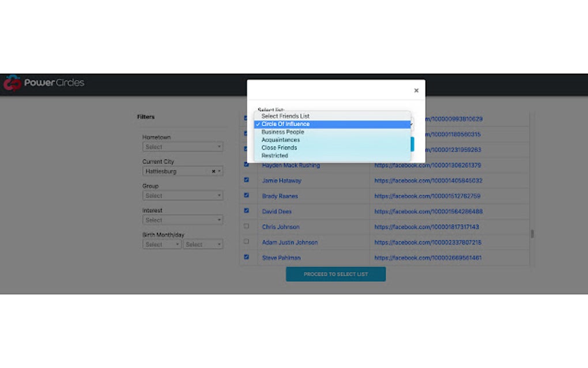Open Brady Raanes name link
588x368 pixels.
click(280, 196)
